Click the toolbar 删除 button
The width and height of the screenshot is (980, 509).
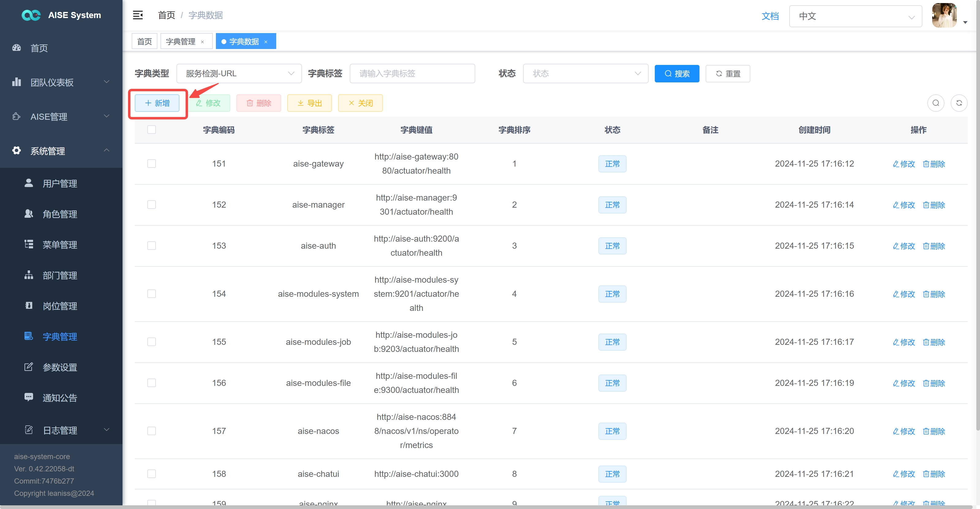click(x=259, y=103)
